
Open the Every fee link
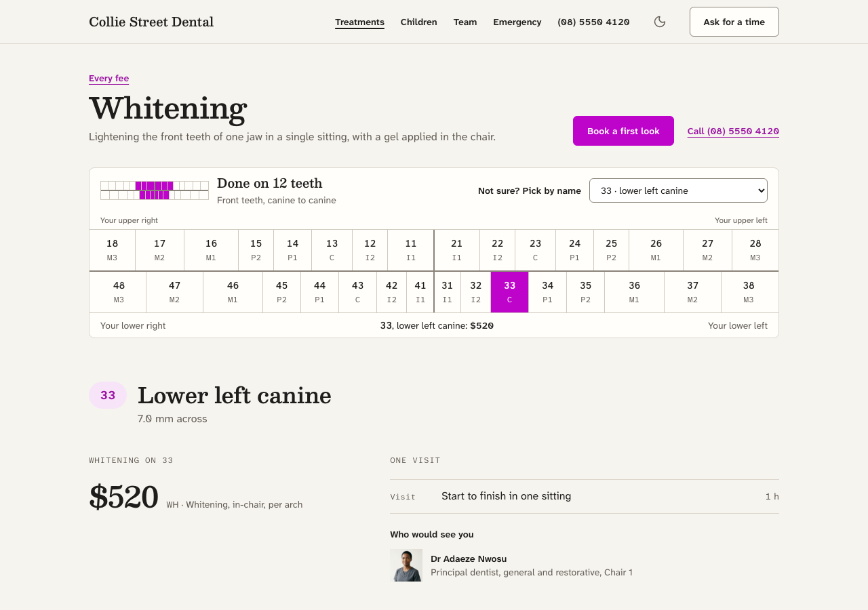click(x=108, y=79)
